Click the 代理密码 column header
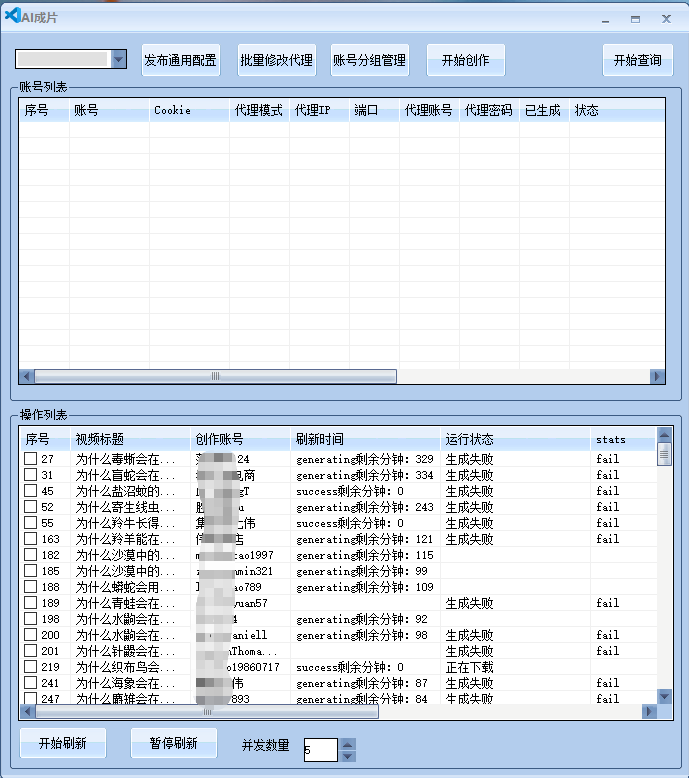689x778 pixels. pos(490,110)
